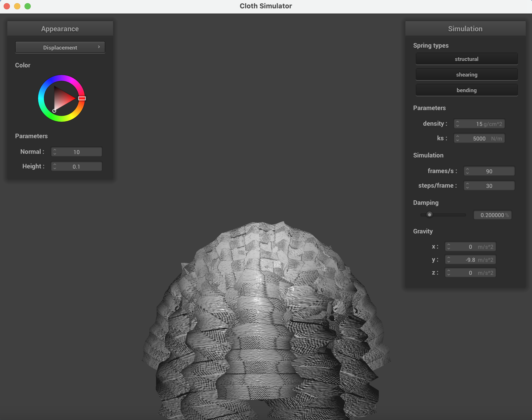532x420 pixels.
Task: Click the gravity z stepper arrows
Action: tap(449, 273)
